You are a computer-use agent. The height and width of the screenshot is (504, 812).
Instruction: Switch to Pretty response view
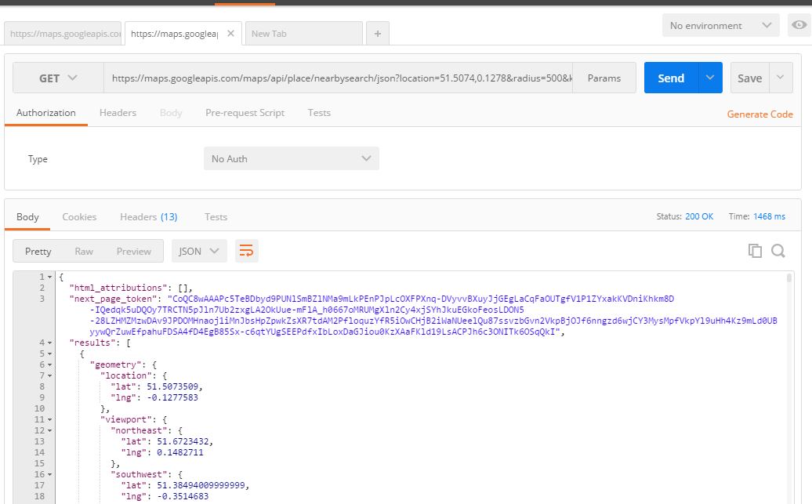click(x=38, y=252)
